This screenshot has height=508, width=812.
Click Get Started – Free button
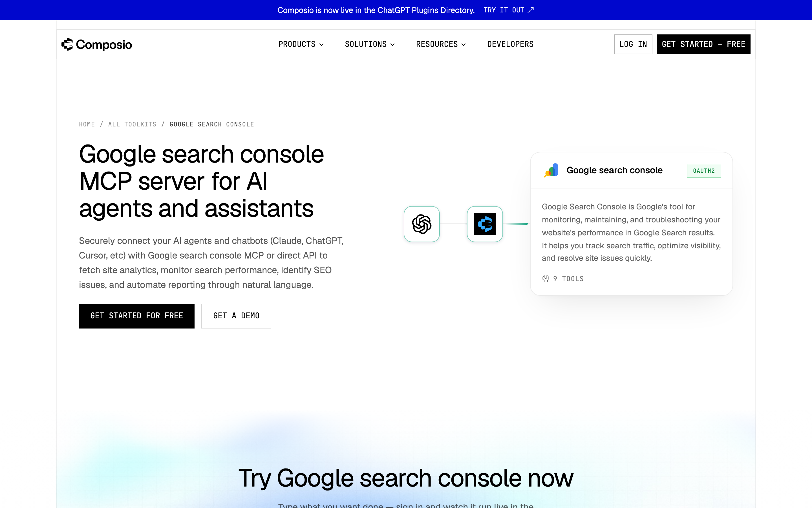(x=704, y=44)
